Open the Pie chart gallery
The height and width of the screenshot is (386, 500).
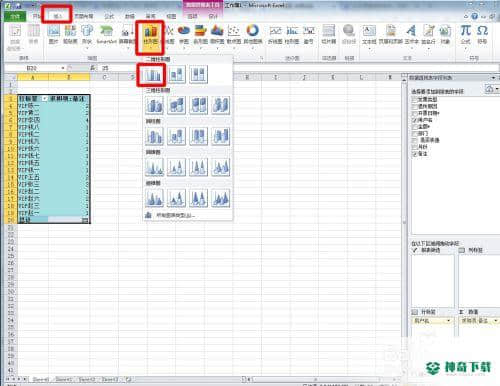click(x=184, y=35)
